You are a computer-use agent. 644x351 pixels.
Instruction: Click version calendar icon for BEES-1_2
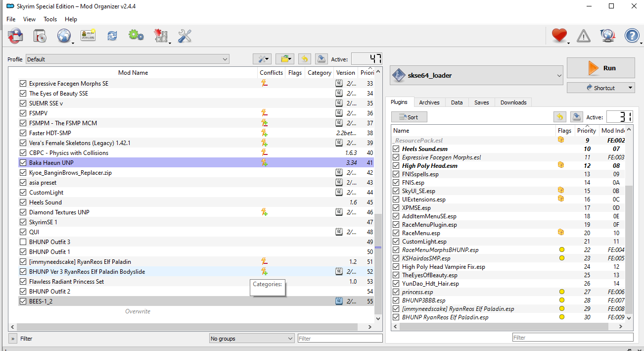339,301
